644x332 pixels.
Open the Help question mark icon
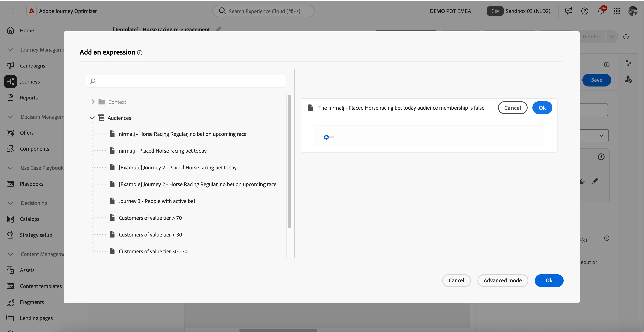[x=584, y=11]
